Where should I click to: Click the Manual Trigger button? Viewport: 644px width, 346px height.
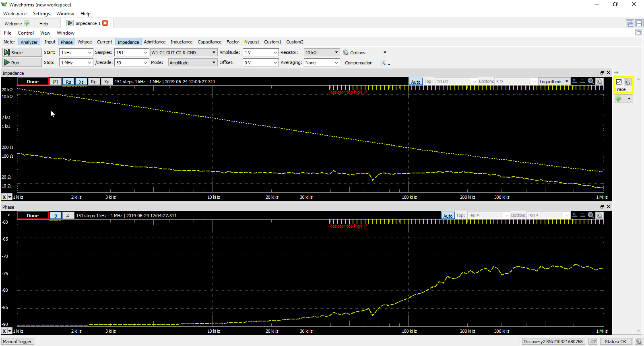coord(17,342)
